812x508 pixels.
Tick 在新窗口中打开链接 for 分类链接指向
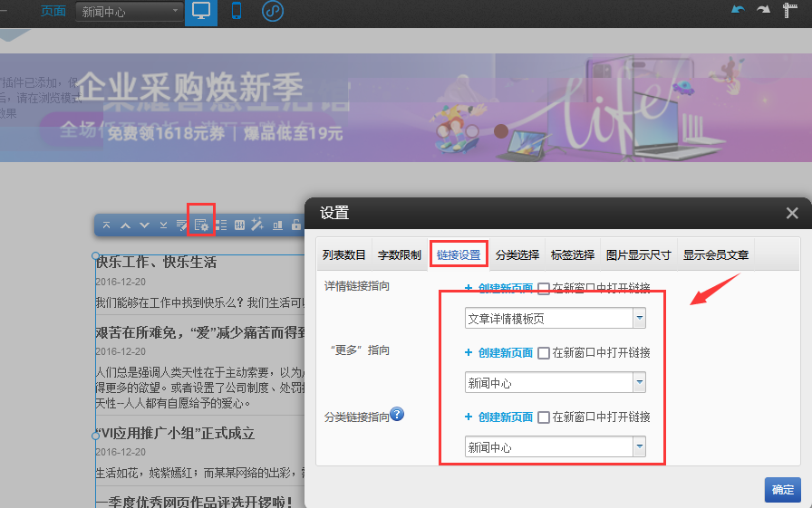(544, 417)
